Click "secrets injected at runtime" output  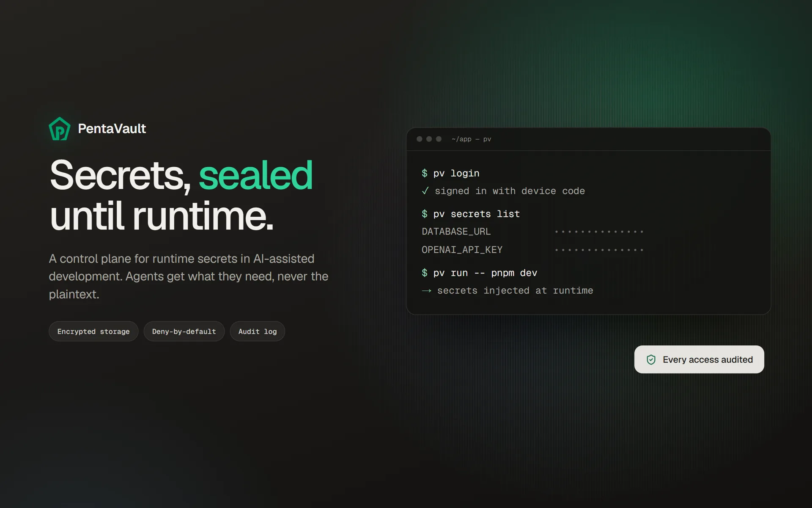point(515,290)
